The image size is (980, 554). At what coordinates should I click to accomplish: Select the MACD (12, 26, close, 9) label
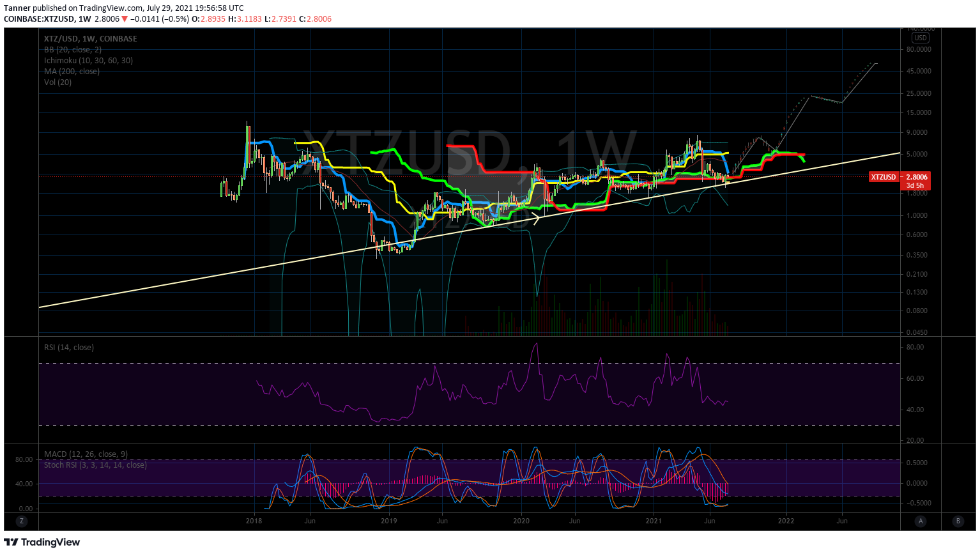pyautogui.click(x=86, y=454)
